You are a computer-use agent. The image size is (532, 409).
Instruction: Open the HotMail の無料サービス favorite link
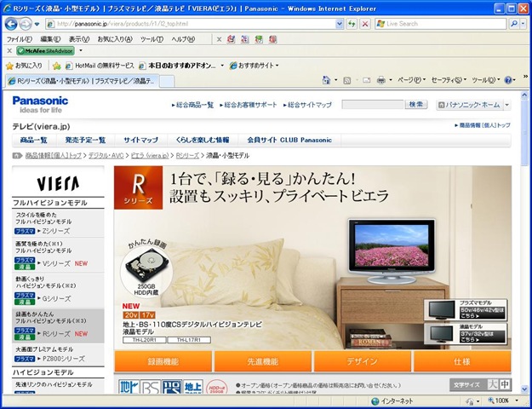pyautogui.click(x=100, y=66)
